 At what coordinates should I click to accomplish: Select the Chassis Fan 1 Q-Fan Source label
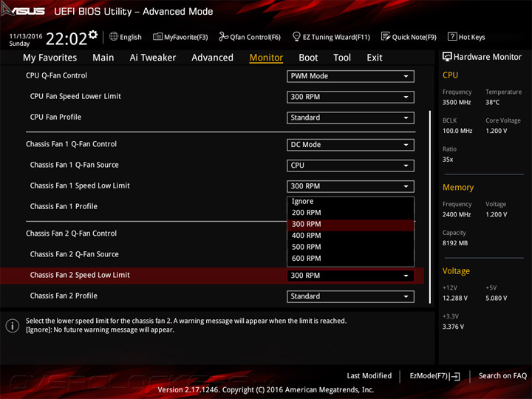(x=75, y=165)
